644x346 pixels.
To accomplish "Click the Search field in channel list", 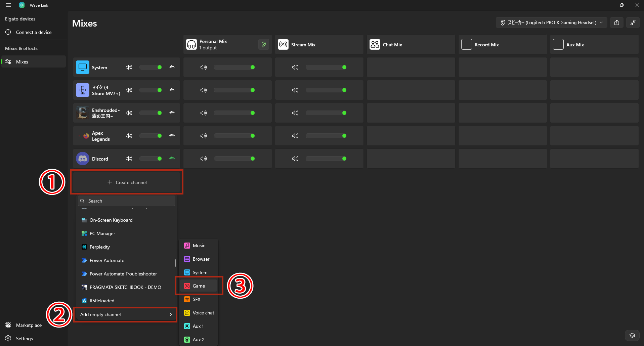I will point(127,201).
